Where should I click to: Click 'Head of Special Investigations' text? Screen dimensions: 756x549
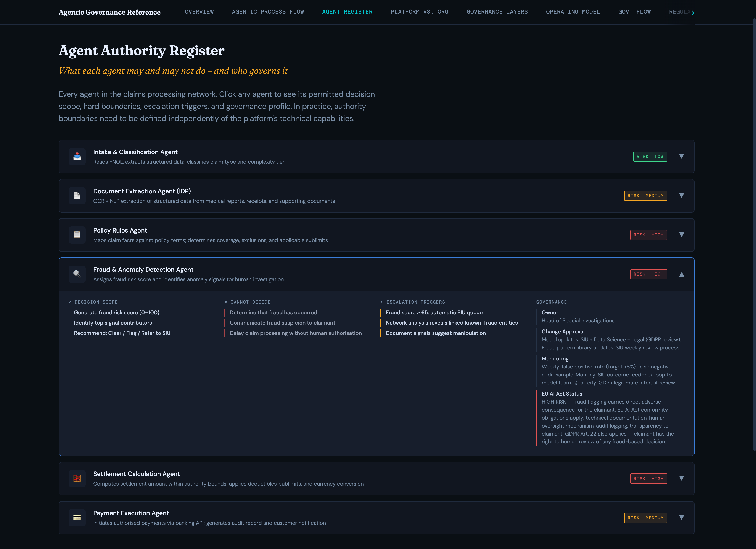click(x=578, y=321)
